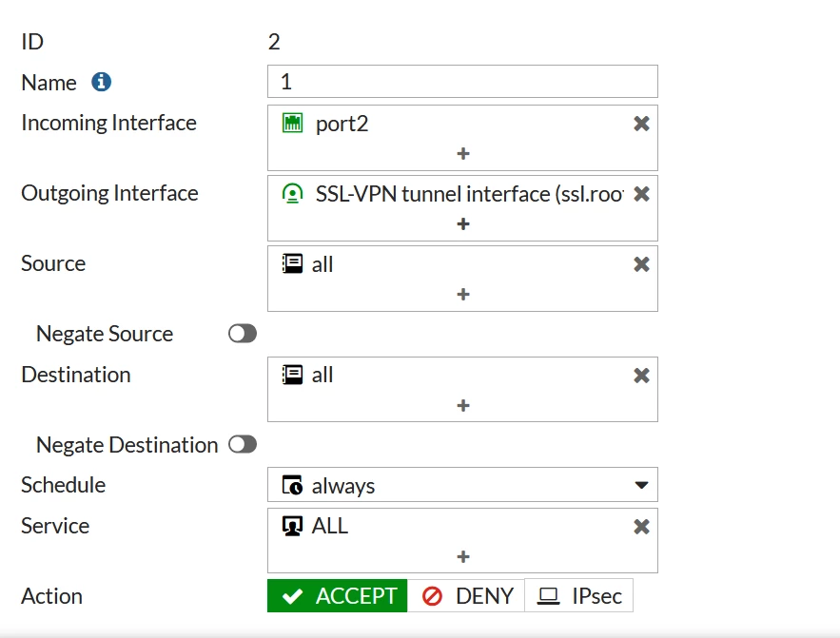This screenshot has width=840, height=638.
Task: Click the Source all address icon
Action: coord(292,264)
